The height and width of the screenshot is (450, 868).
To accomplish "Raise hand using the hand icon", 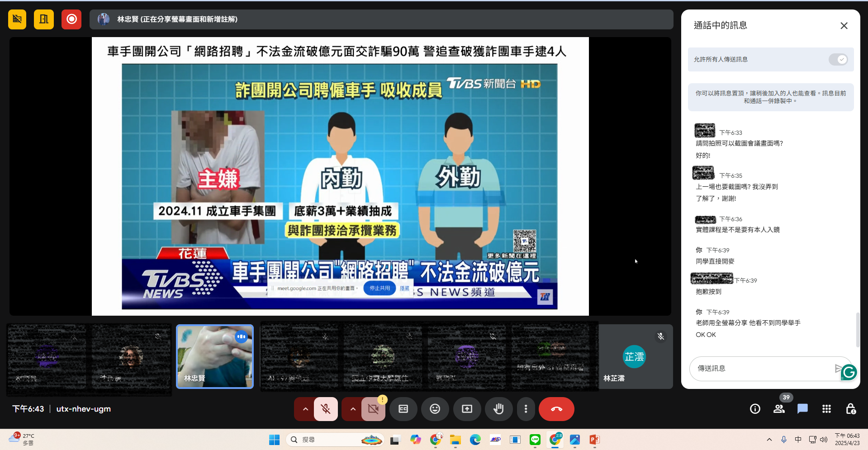I will pos(498,409).
